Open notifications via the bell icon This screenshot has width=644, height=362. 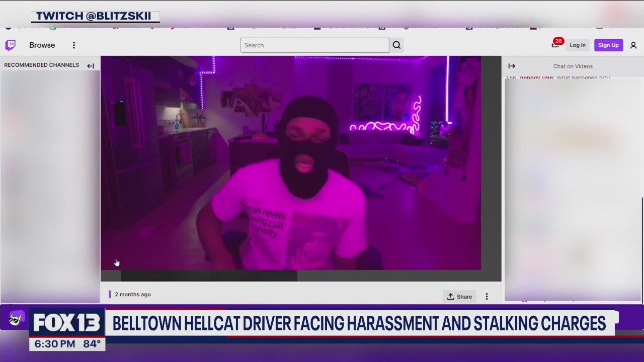[555, 46]
